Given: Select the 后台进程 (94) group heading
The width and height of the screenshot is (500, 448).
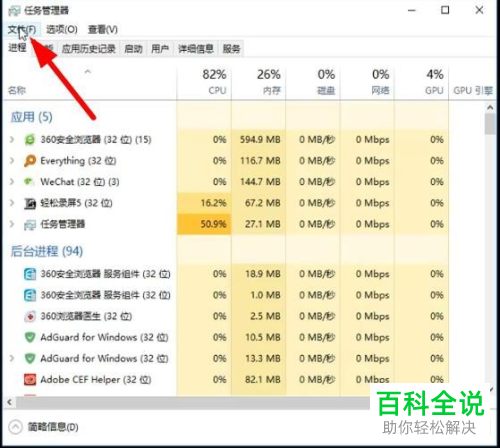Looking at the screenshot, I should tap(47, 251).
